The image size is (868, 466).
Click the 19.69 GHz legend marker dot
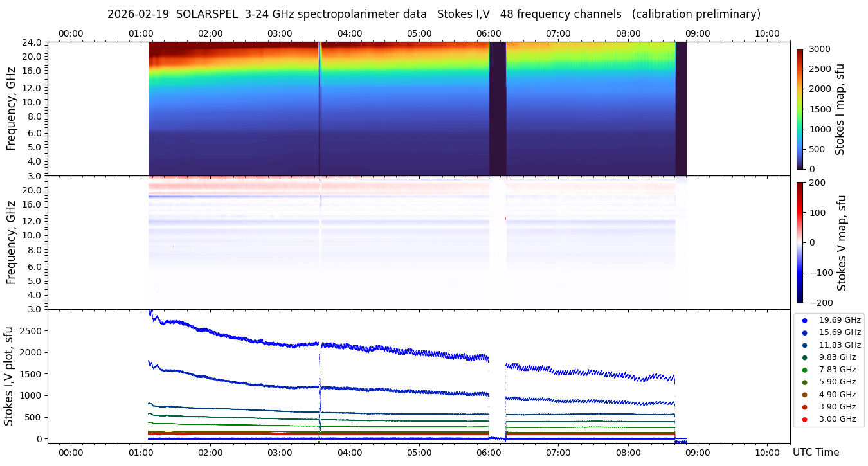[x=804, y=320]
